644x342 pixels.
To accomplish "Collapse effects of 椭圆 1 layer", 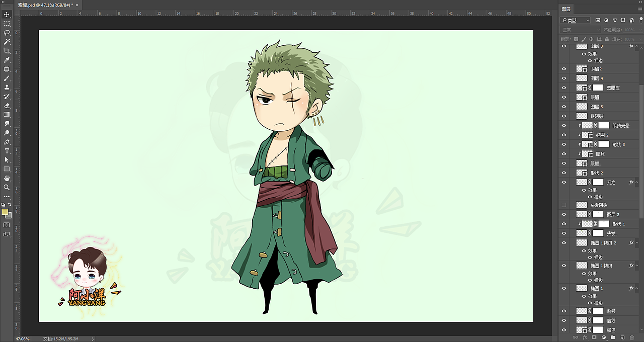I will (636, 288).
